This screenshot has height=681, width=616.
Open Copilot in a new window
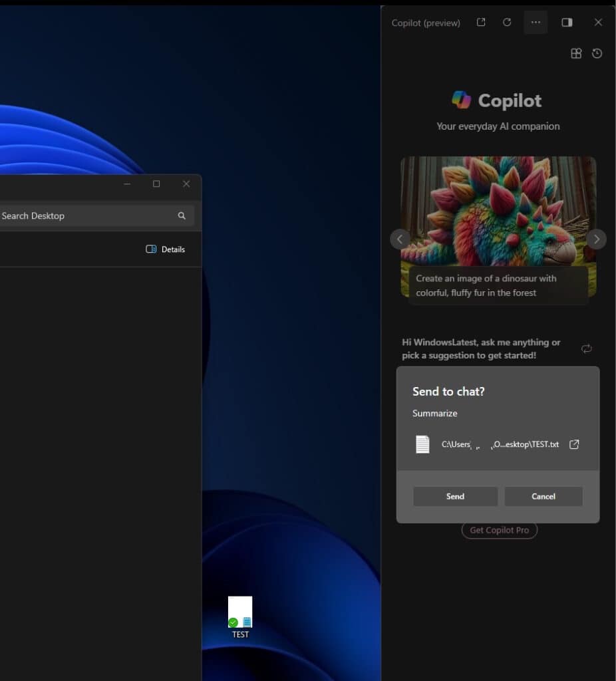(481, 22)
